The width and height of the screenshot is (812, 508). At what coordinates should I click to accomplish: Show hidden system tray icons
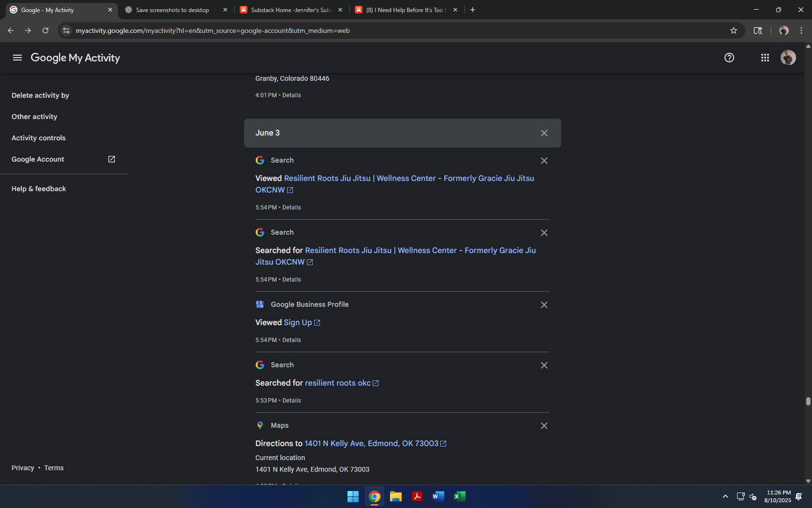[x=725, y=496]
